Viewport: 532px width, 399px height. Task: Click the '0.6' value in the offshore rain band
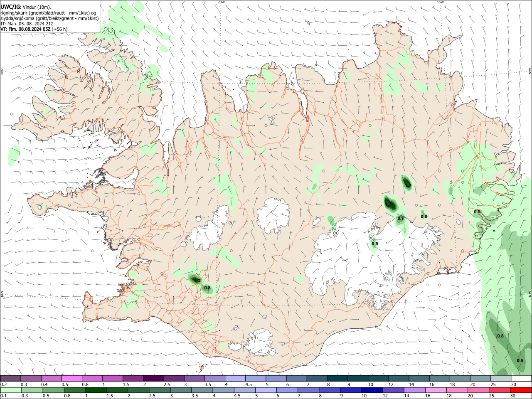520,360
